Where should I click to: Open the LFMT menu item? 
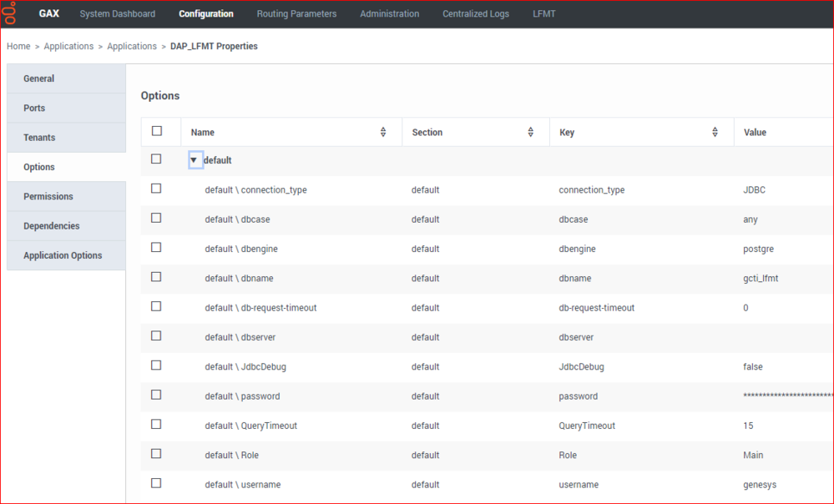tap(544, 14)
